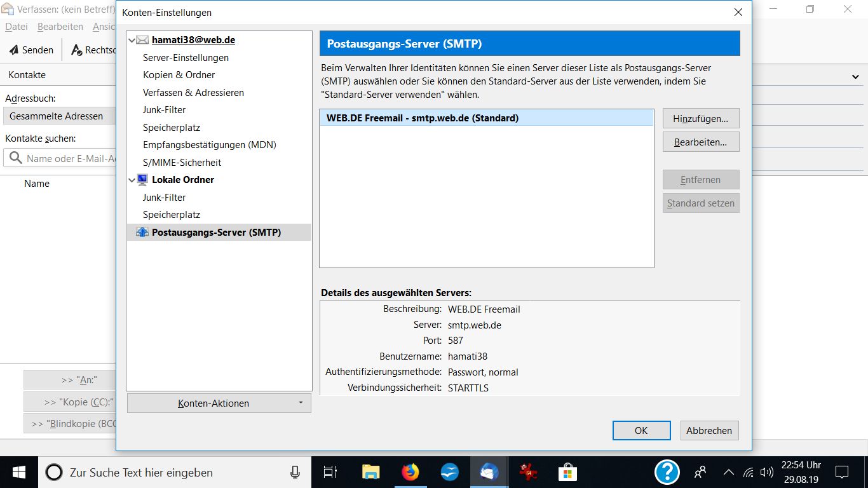The image size is (868, 488).
Task: Select Junk-Filter under hamati38@web.de
Action: coord(165,110)
